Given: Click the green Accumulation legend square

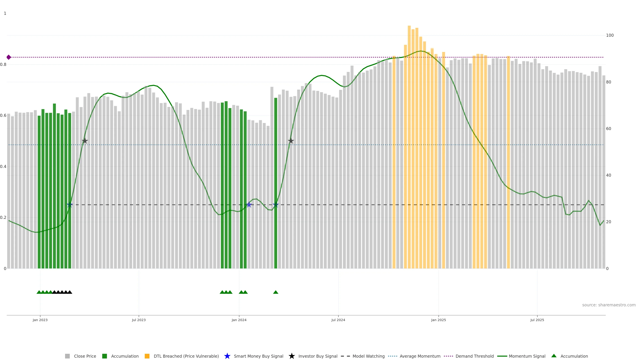Looking at the screenshot, I should 104,356.
